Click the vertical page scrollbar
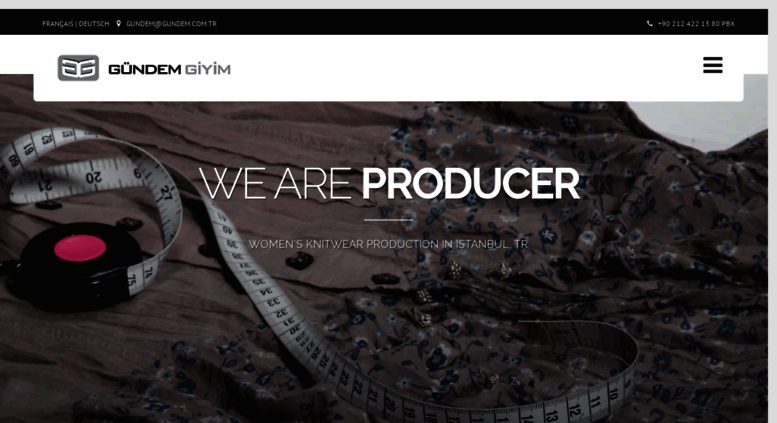 [773, 215]
